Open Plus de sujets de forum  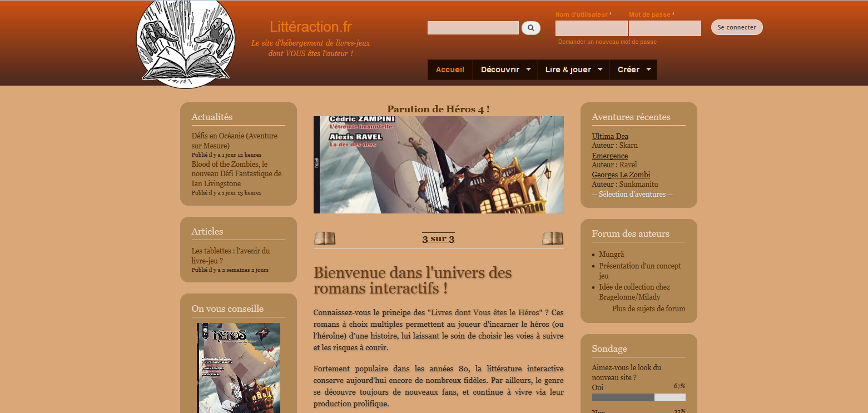pyautogui.click(x=648, y=308)
